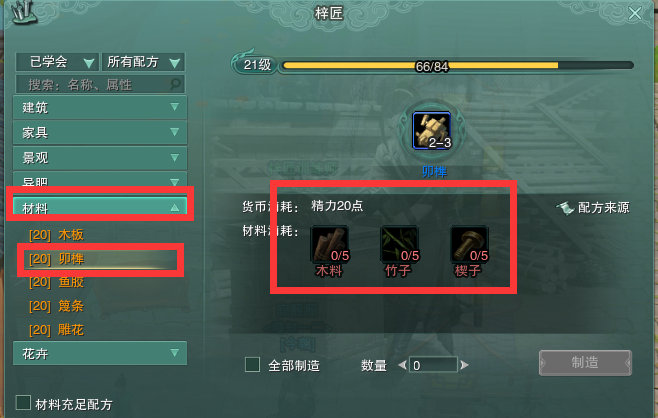The image size is (658, 418).
Task: Collapse the 材料 category
Action: point(100,206)
